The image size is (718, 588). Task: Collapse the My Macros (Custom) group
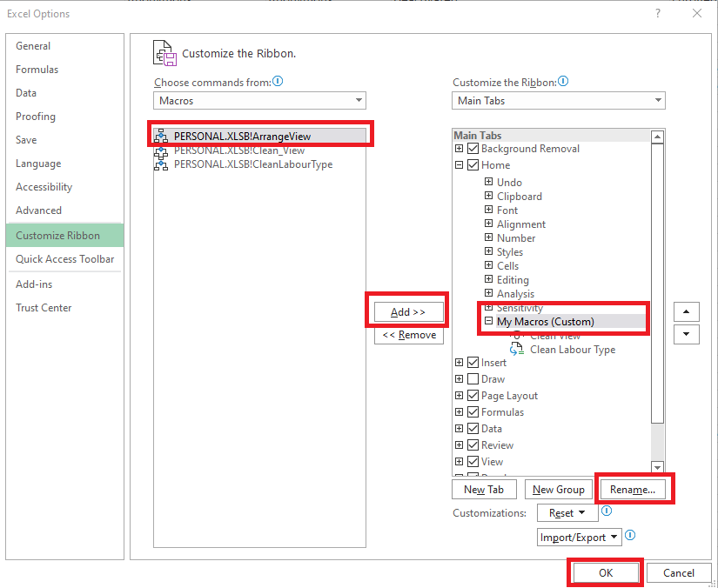pyautogui.click(x=489, y=322)
